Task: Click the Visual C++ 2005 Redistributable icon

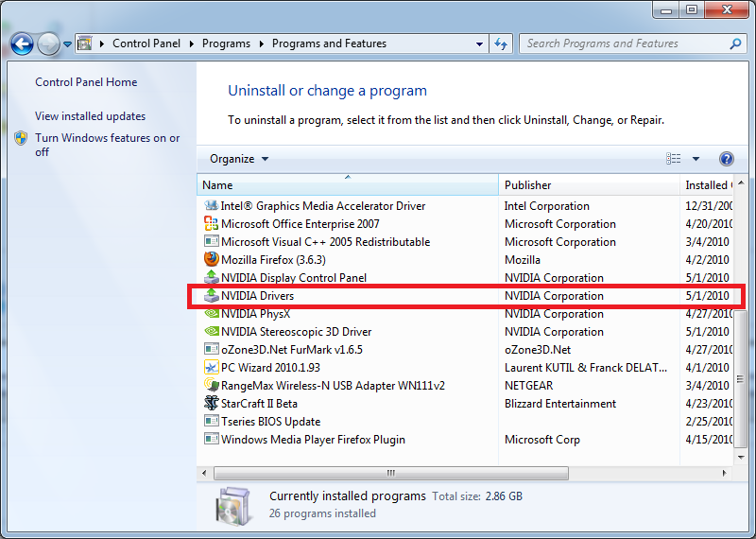Action: click(211, 241)
